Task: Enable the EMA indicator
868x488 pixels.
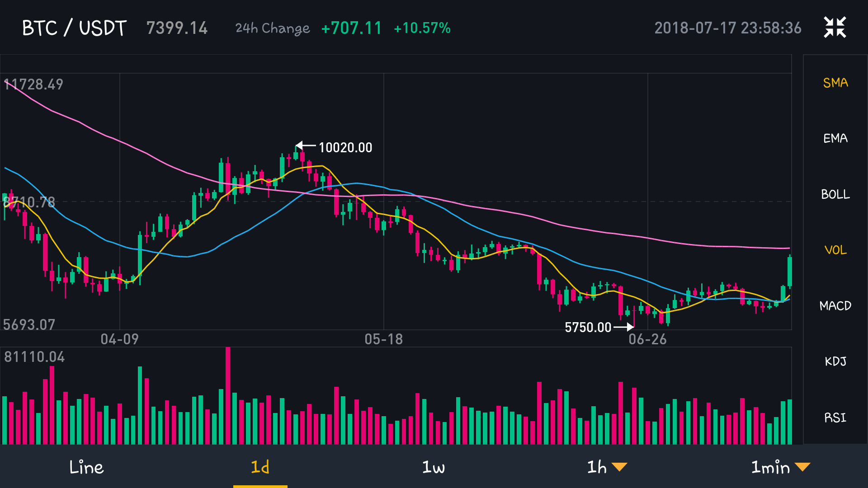Action: click(835, 138)
